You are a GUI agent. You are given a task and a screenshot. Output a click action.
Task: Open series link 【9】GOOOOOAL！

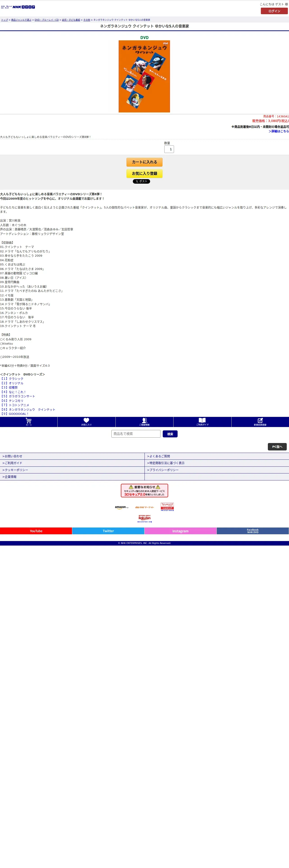tap(14, 414)
